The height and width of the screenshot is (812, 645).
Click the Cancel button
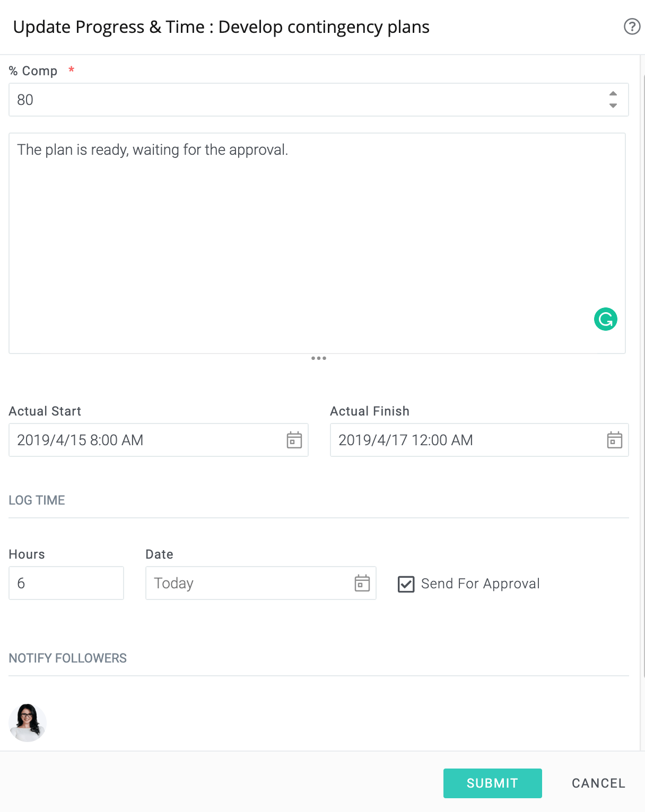point(598,783)
